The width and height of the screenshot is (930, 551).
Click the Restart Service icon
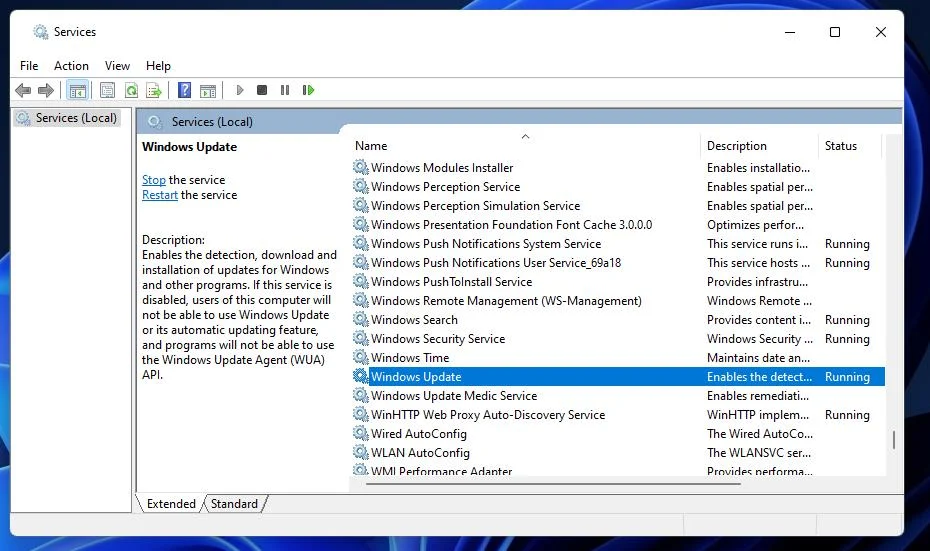[308, 90]
